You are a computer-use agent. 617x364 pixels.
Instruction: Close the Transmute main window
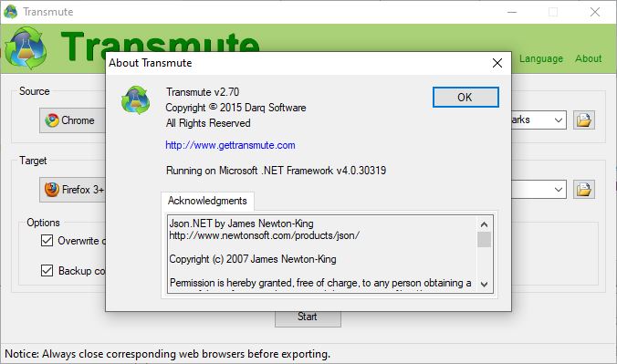pos(595,12)
